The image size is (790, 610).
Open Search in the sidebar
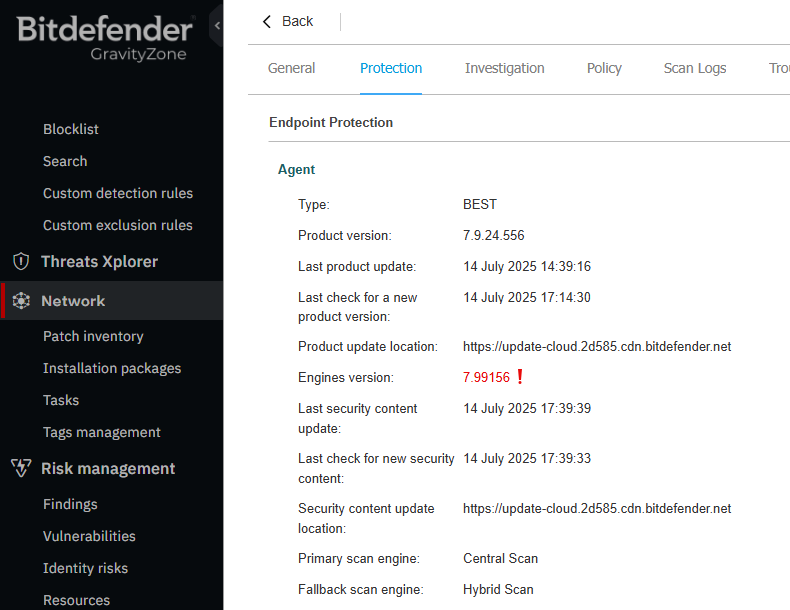[x=65, y=161]
